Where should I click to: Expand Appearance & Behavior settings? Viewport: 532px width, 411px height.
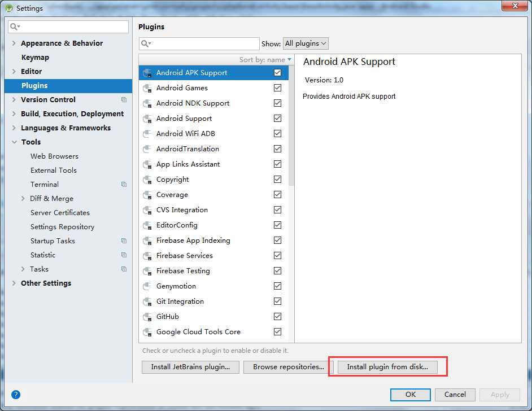pos(14,43)
